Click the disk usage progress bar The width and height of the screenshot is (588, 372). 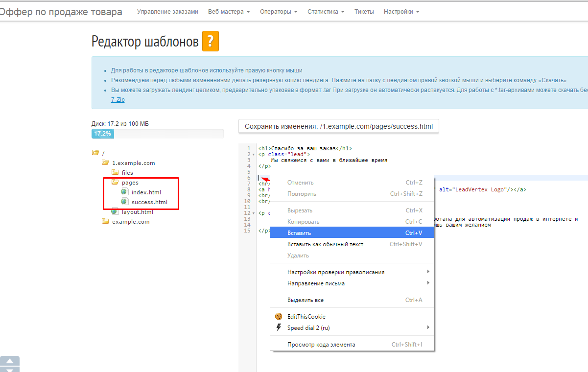(157, 134)
